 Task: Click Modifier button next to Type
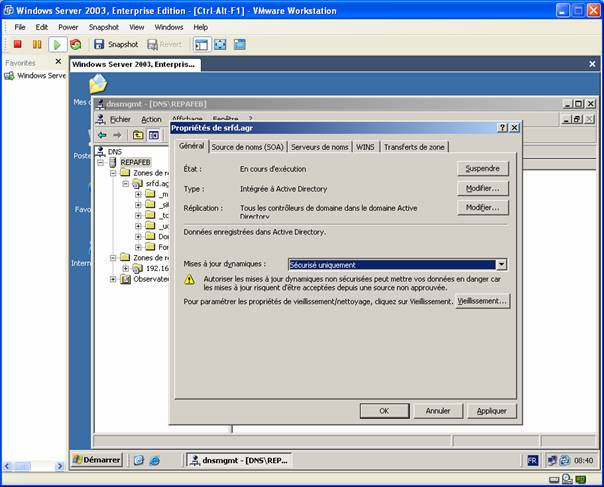pyautogui.click(x=483, y=188)
